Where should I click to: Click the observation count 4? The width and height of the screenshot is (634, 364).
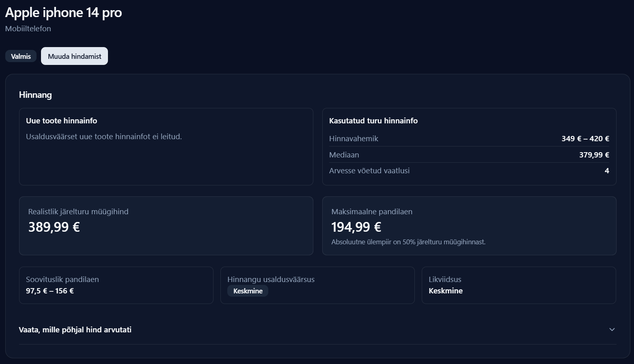pyautogui.click(x=607, y=171)
